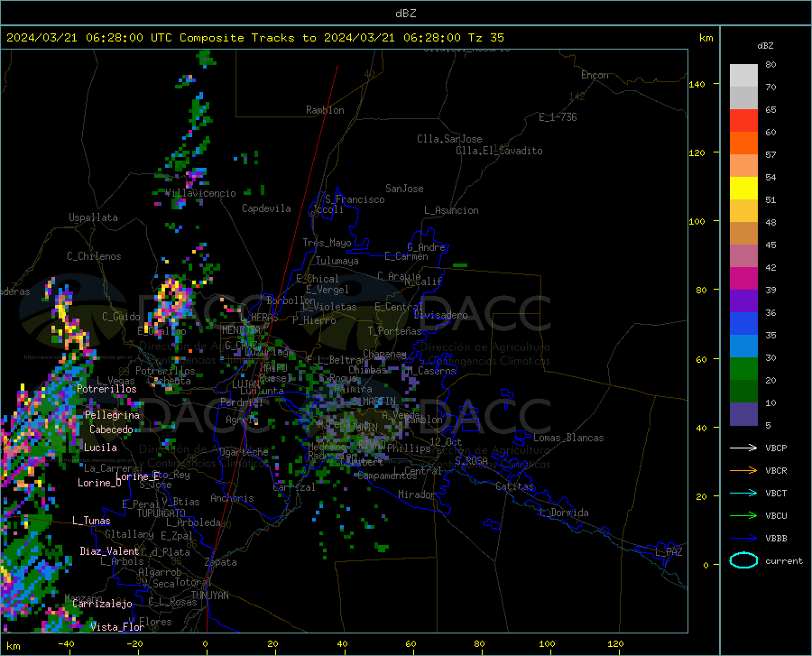Image resolution: width=812 pixels, height=656 pixels.
Task: Click the TUPUNGATO map label
Action: click(x=161, y=513)
